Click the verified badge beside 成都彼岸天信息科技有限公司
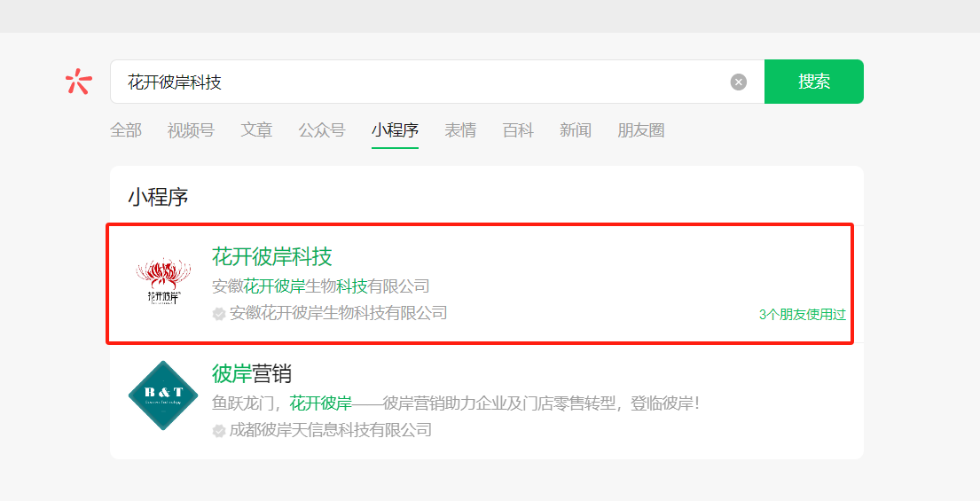This screenshot has width=980, height=501. (219, 431)
